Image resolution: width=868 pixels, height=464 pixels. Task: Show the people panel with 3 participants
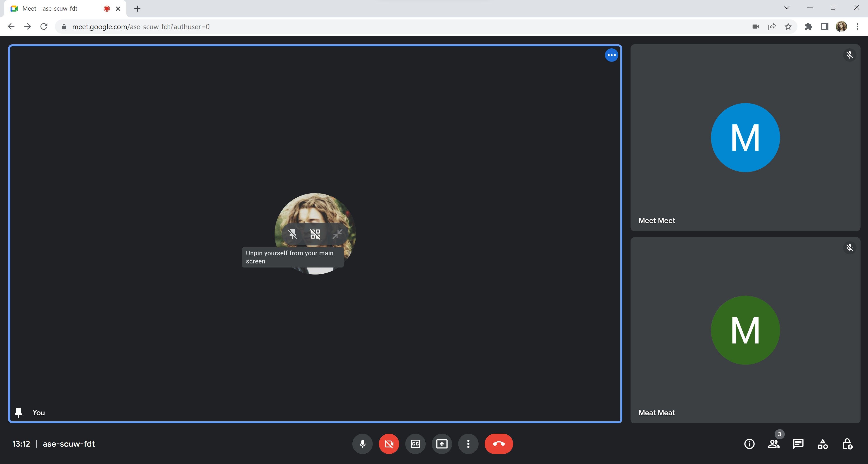point(773,444)
